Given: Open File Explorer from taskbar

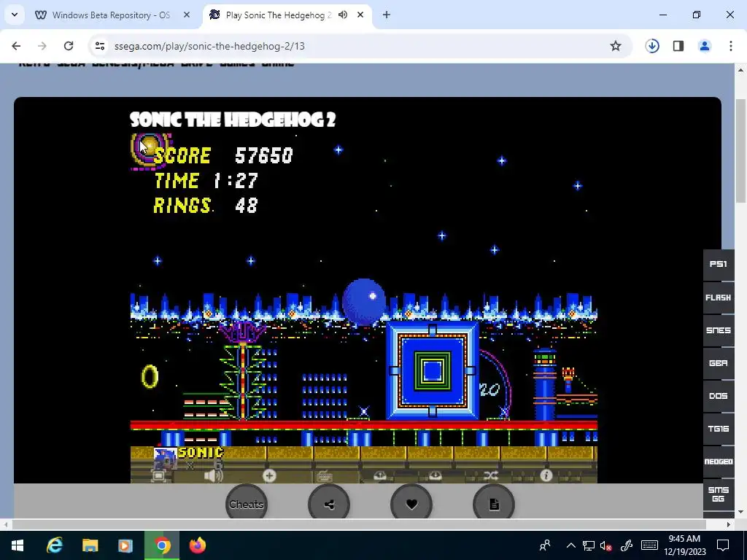Looking at the screenshot, I should pyautogui.click(x=90, y=545).
